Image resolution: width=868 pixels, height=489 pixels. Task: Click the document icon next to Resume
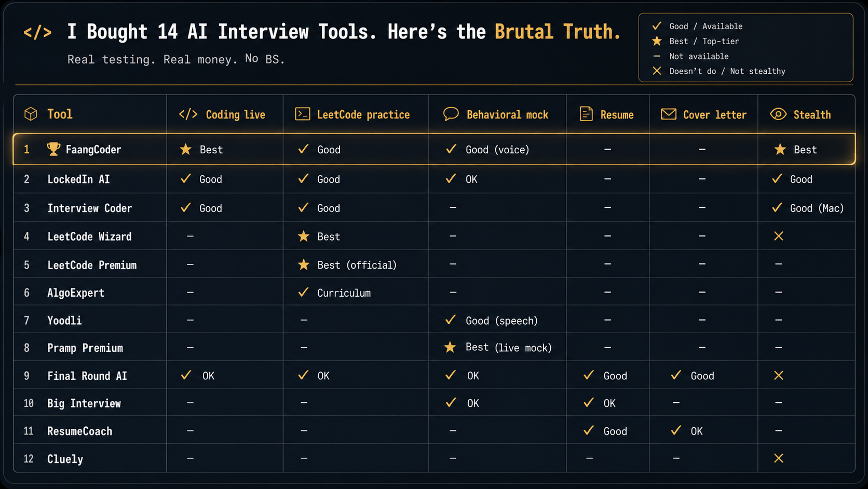click(586, 114)
